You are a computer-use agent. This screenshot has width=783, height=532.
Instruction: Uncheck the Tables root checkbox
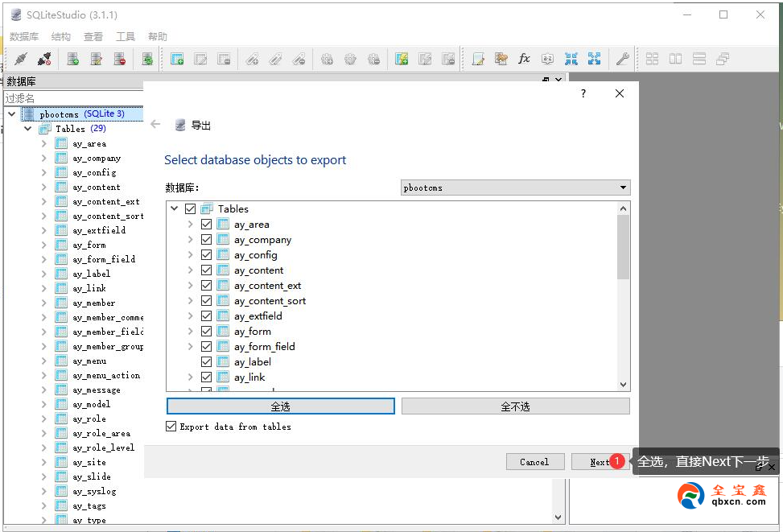190,208
